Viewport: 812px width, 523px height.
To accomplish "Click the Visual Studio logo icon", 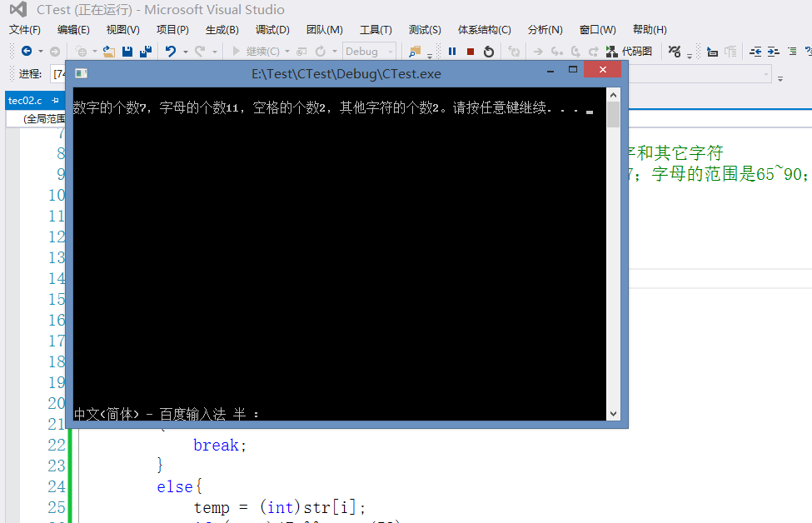I will 18,9.
